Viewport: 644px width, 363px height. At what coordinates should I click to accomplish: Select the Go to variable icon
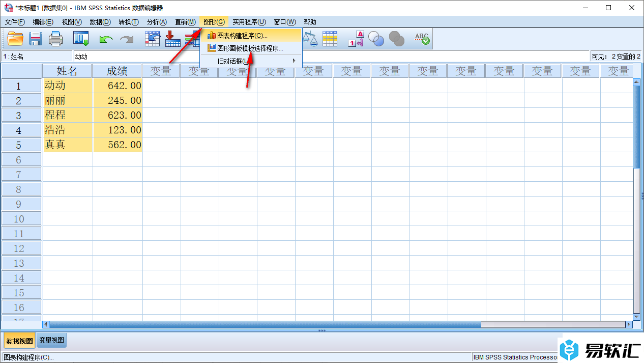[x=172, y=39]
